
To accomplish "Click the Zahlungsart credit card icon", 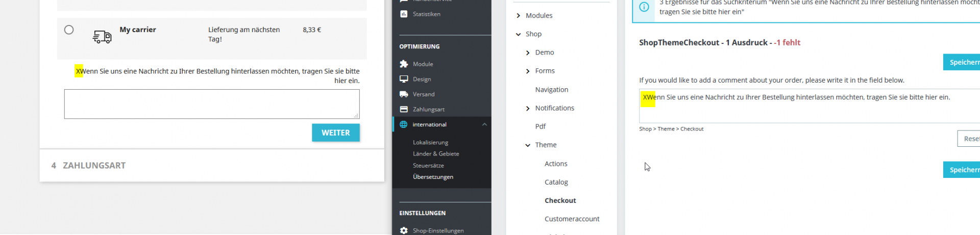I will click(404, 109).
